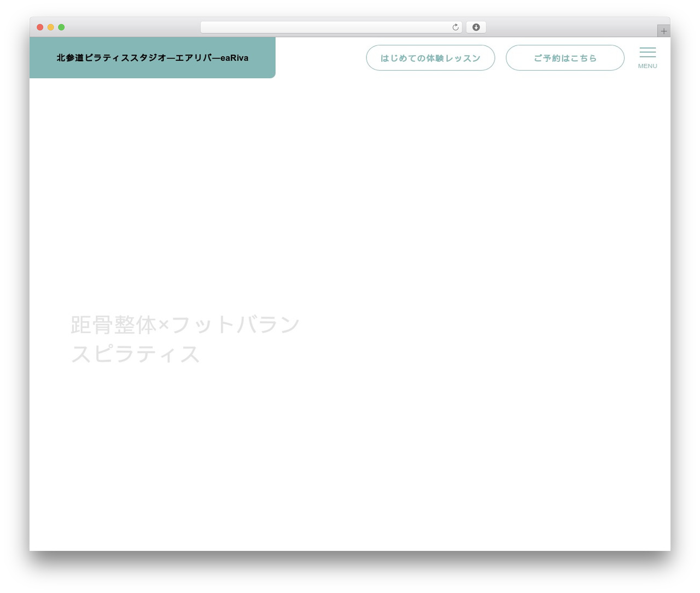Reload the page with the refresh icon
This screenshot has height=593, width=700.
455,27
